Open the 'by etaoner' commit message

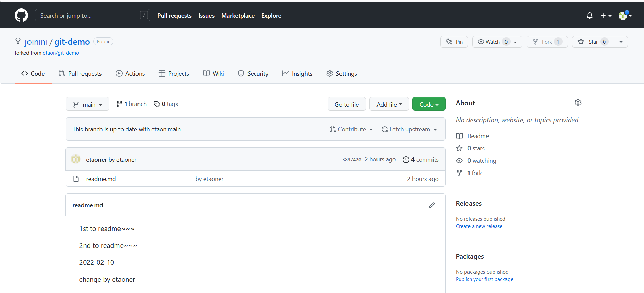tap(209, 179)
